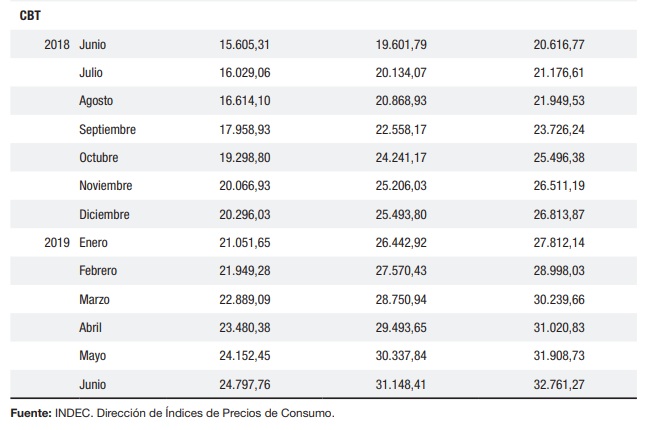Click the value 15.605,31
Screen dimensions: 665x430
tap(245, 45)
